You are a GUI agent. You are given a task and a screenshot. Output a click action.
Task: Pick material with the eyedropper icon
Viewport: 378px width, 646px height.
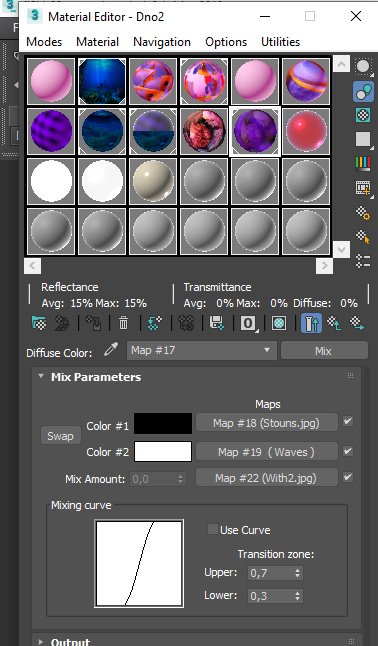110,350
